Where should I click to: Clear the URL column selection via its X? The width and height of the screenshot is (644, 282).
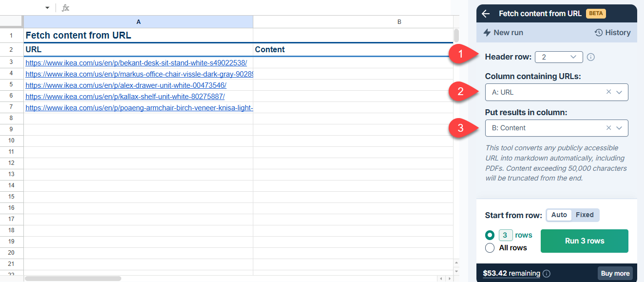click(608, 92)
